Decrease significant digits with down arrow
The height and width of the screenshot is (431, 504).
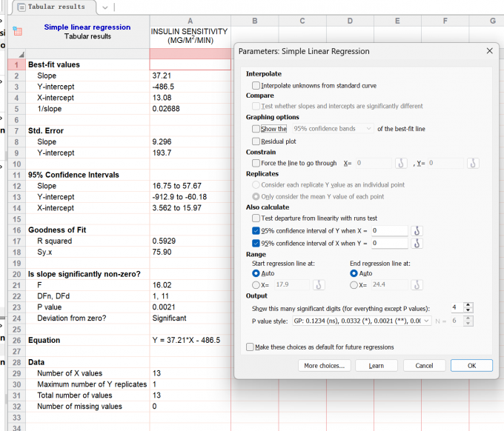pyautogui.click(x=468, y=310)
